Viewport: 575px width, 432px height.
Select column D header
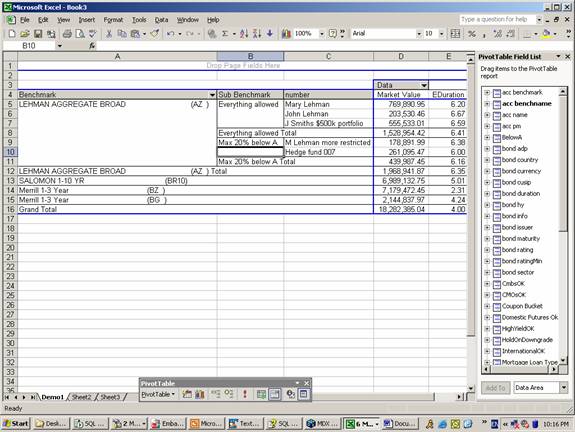tap(401, 56)
